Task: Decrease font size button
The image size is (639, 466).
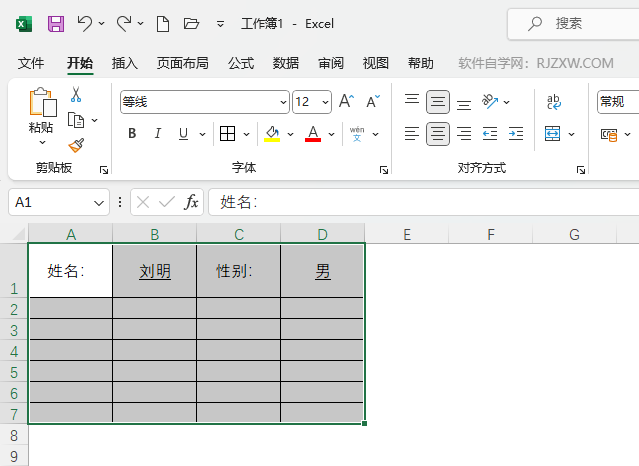Action: [373, 101]
